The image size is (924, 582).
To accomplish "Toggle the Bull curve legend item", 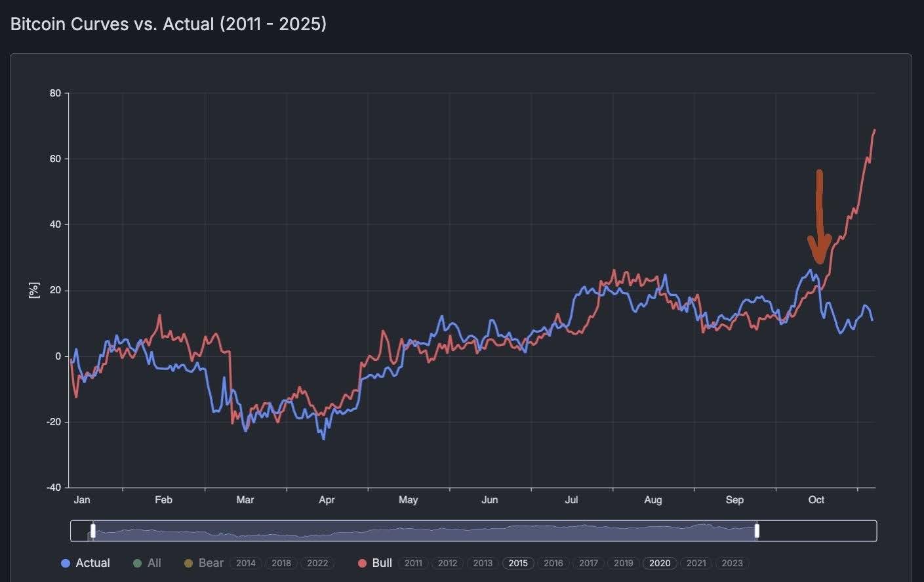I will [x=382, y=563].
